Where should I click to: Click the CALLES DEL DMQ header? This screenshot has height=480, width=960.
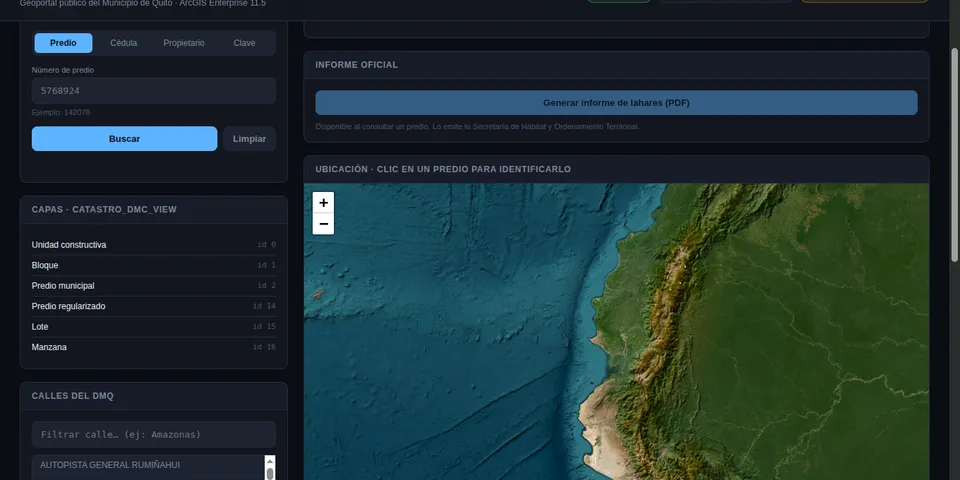click(x=154, y=396)
